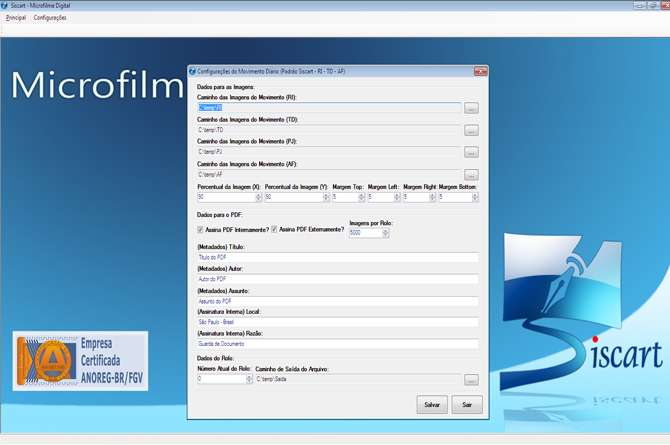Screen dimensions: 670x445
Task: Click the Número Atual do Rolo spinner arrows
Action: point(249,379)
